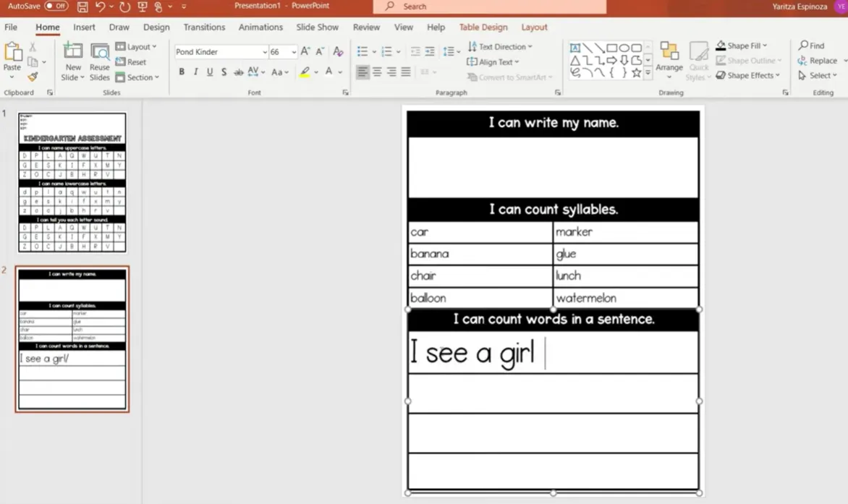Click the Increase Font Size icon
The height and width of the screenshot is (504, 848).
coord(305,52)
